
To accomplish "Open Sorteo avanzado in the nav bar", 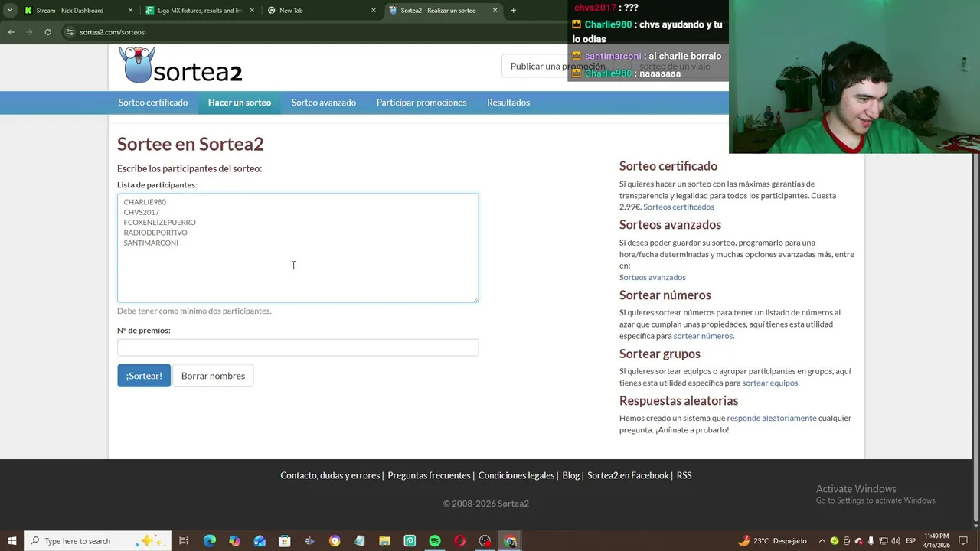I will [324, 103].
